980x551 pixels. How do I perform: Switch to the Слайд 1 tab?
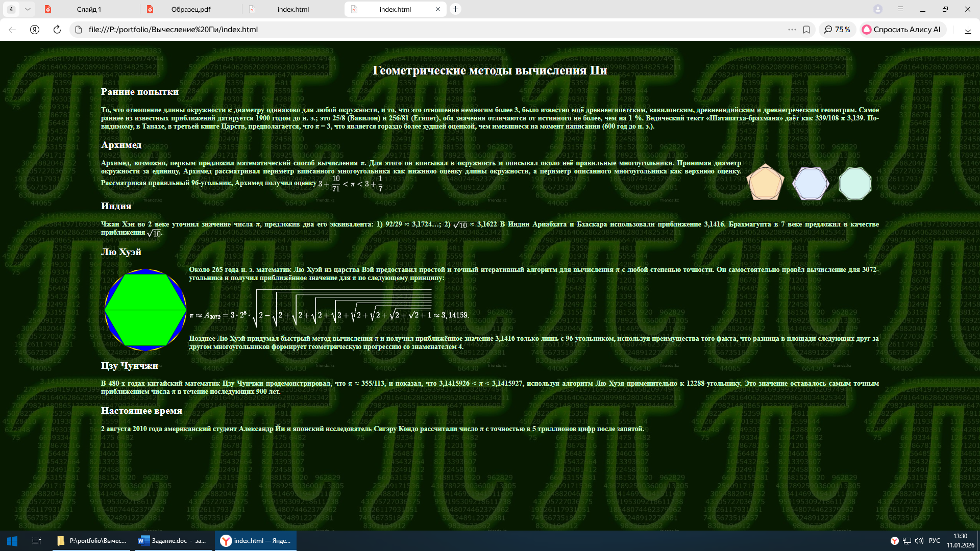(x=89, y=9)
